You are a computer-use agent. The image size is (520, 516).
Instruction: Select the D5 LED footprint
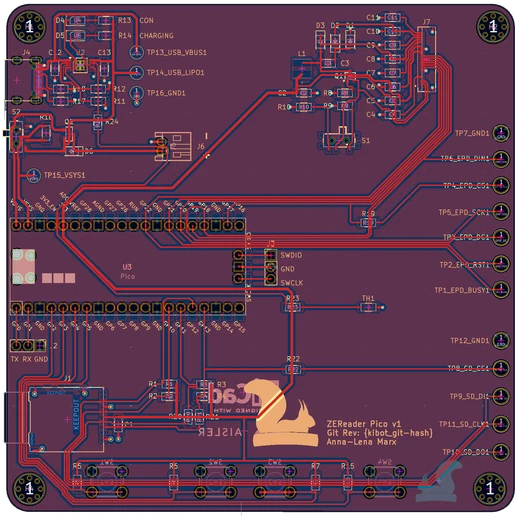75,35
